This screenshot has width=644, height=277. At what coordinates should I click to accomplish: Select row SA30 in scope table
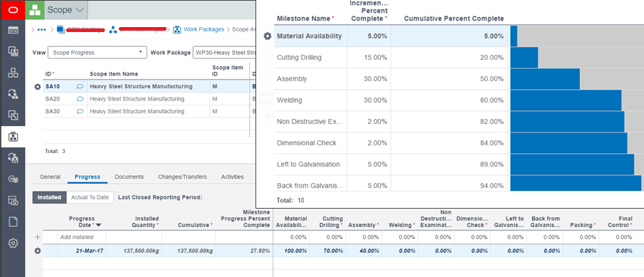coord(147,111)
